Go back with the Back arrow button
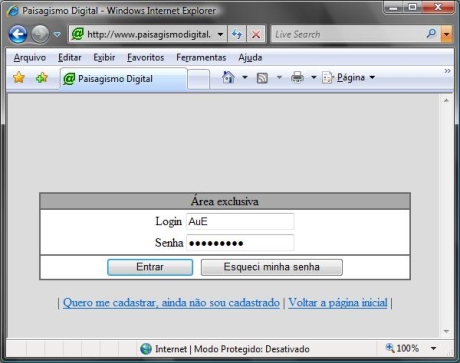 18,34
